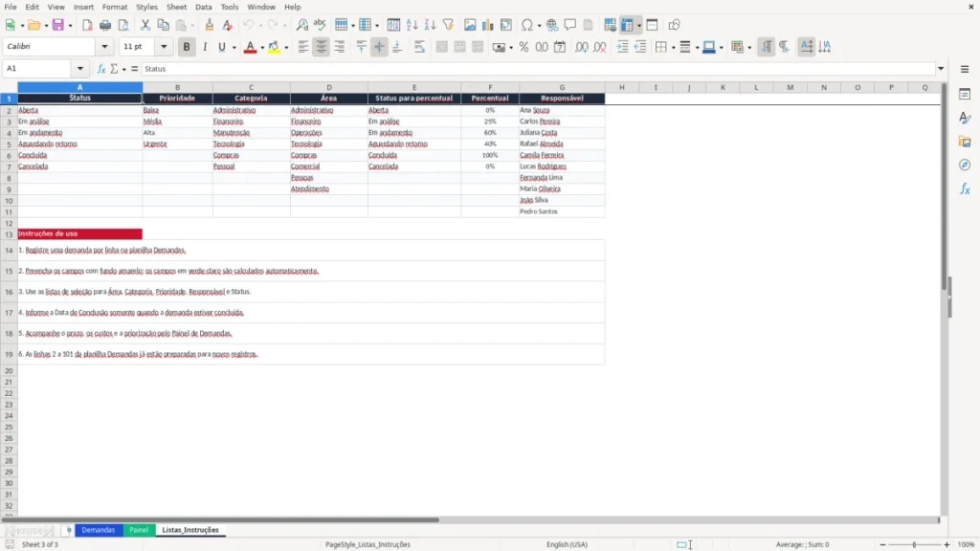Click the AutoFilter funnel icon
Viewport: 980px width, 551px height.
point(448,25)
